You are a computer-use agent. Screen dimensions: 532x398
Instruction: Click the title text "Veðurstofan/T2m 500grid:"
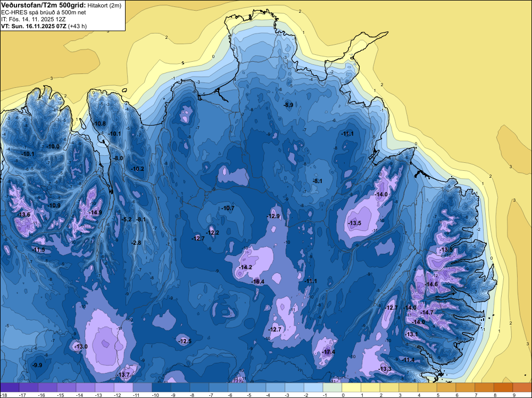[x=43, y=5]
